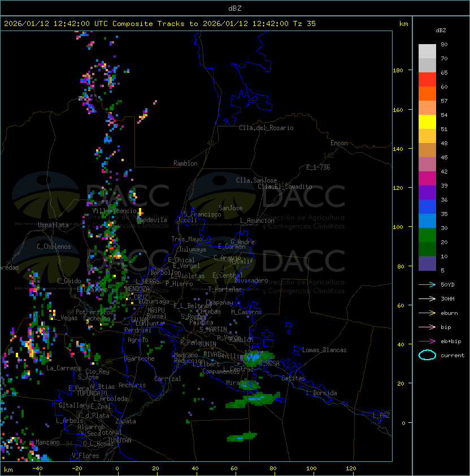Click the cyan 50YD arrow in legend
Image resolution: width=470 pixels, height=476 pixels.
point(427,284)
